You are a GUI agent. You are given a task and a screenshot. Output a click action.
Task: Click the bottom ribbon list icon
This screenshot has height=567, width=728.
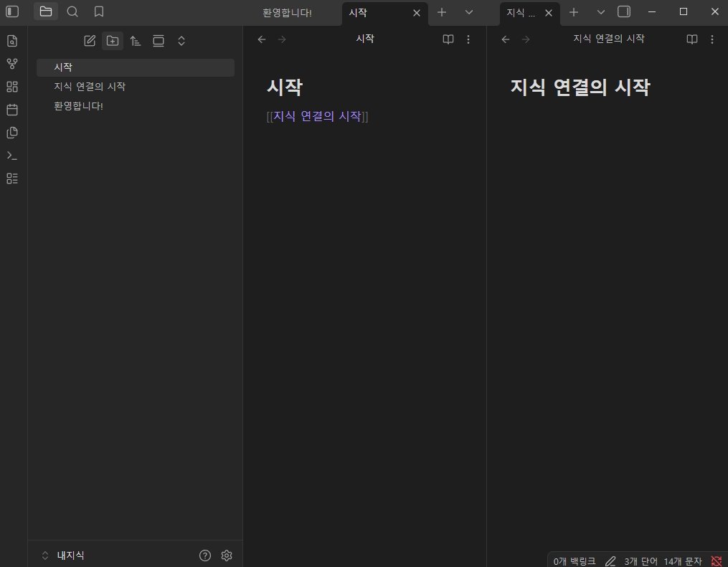12,178
